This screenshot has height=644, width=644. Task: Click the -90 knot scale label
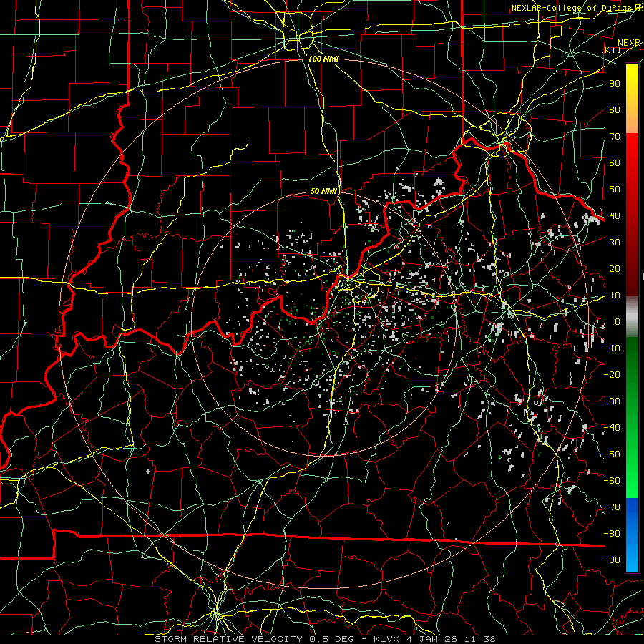click(612, 560)
